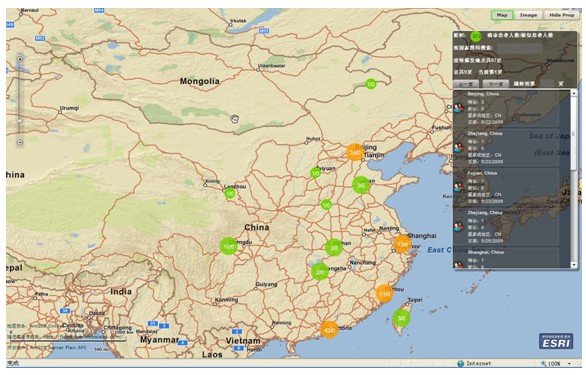Select the orange 13/0 marker near Shanghai
Image resolution: width=586 pixels, height=375 pixels.
[x=402, y=245]
